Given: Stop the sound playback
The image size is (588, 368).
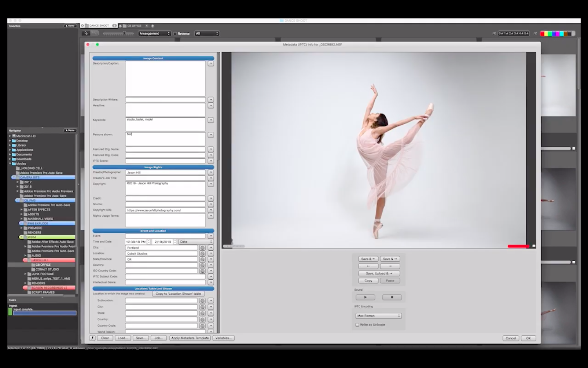Looking at the screenshot, I should [x=392, y=297].
